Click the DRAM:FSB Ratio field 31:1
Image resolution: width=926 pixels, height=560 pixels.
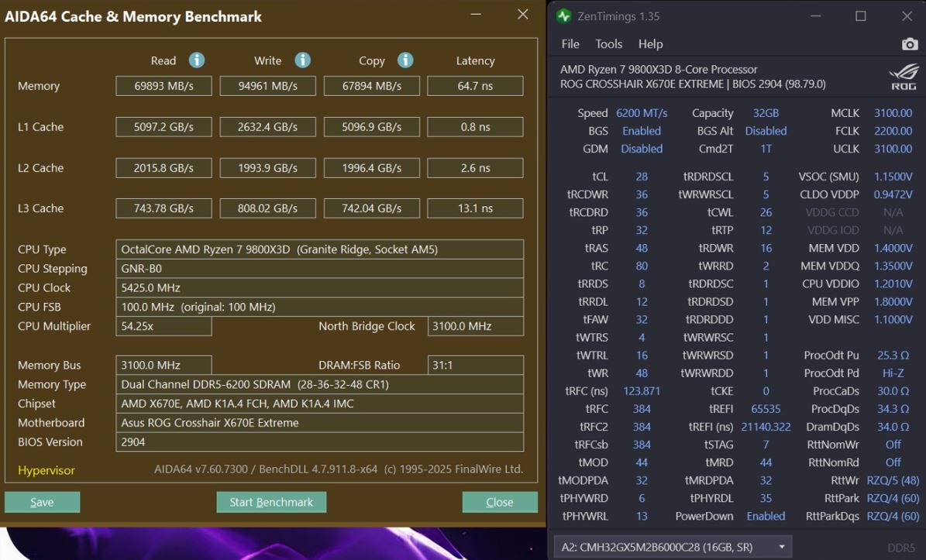[x=476, y=366]
